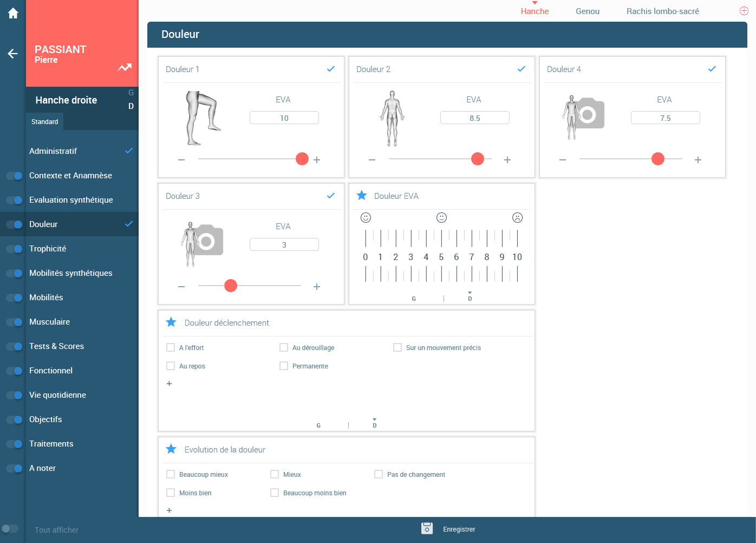Click the Douleur 1 leg body image
Screen dimensions: 756x543
click(203, 118)
